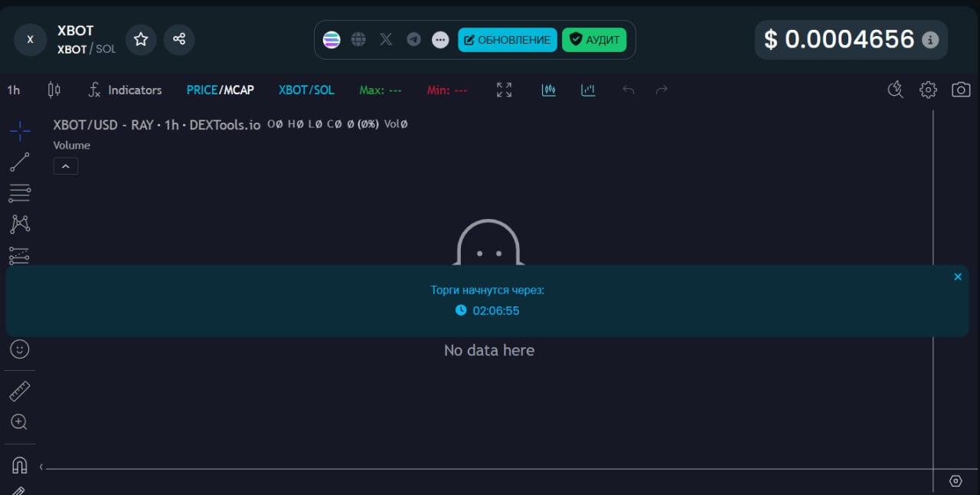This screenshot has width=980, height=495.
Task: Click the XBOT/USD - RAY legend title
Action: tap(157, 125)
